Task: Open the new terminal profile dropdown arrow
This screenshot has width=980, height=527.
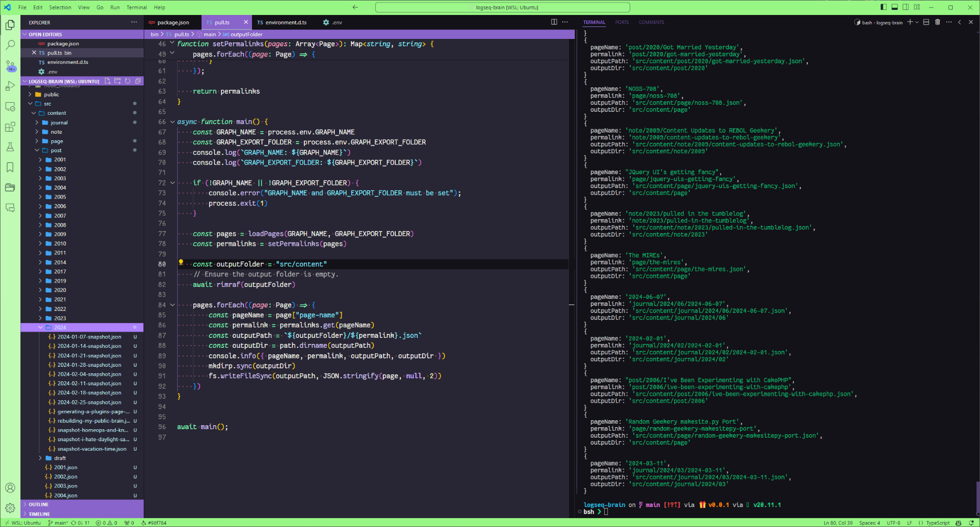Action: pos(917,22)
